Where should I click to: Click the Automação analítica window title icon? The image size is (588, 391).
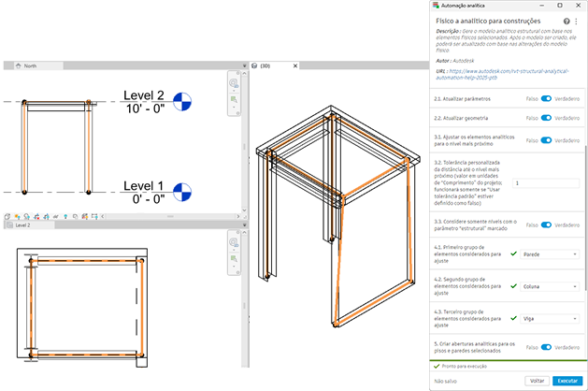pos(436,6)
